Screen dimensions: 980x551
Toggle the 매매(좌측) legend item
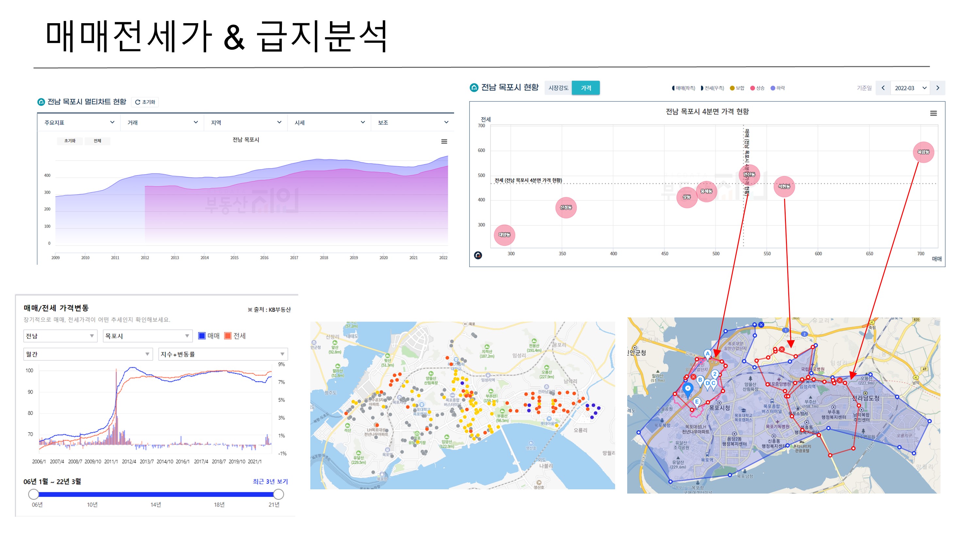click(x=683, y=88)
